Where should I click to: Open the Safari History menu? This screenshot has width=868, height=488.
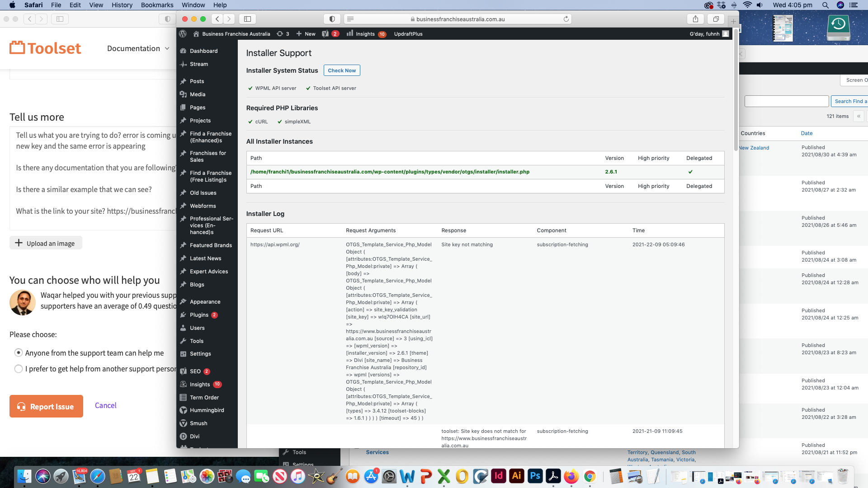click(122, 5)
